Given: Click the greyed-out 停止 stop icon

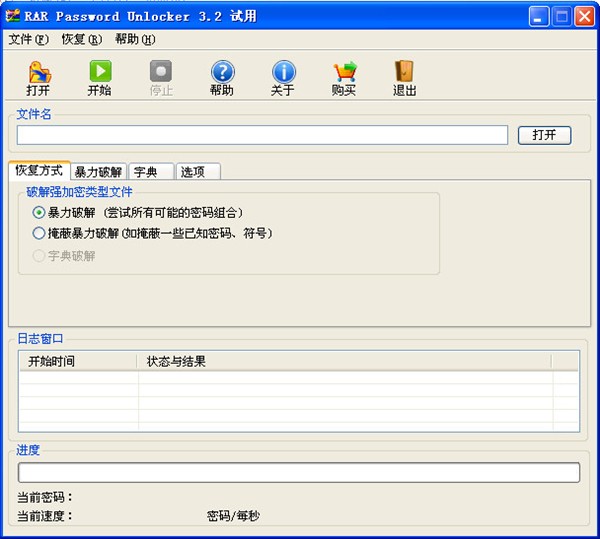Looking at the screenshot, I should (161, 71).
